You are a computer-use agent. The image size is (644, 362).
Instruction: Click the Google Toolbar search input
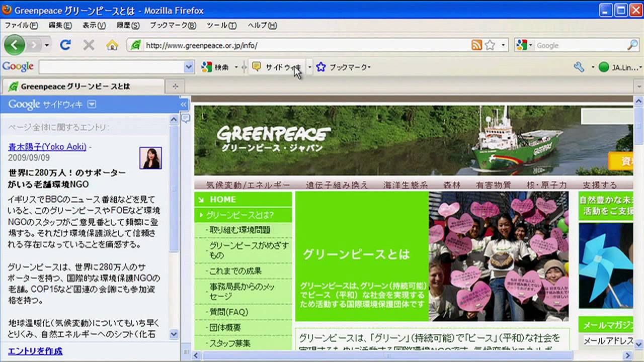(111, 67)
